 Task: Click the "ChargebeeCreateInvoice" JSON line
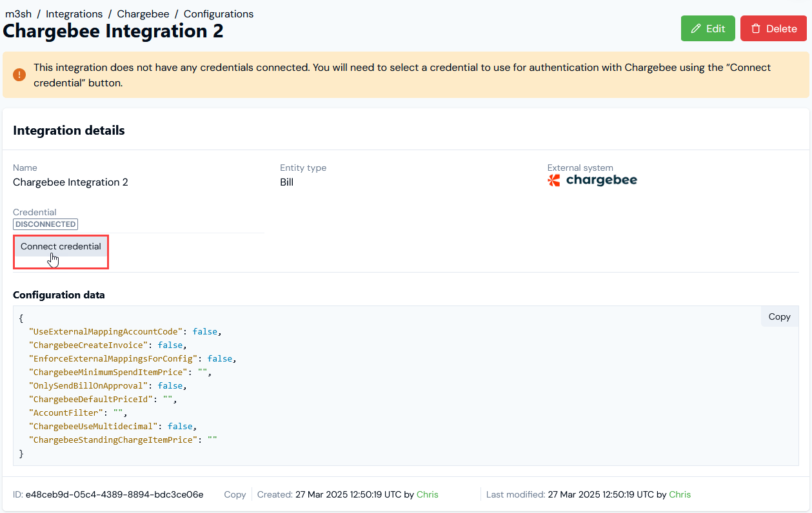point(108,345)
